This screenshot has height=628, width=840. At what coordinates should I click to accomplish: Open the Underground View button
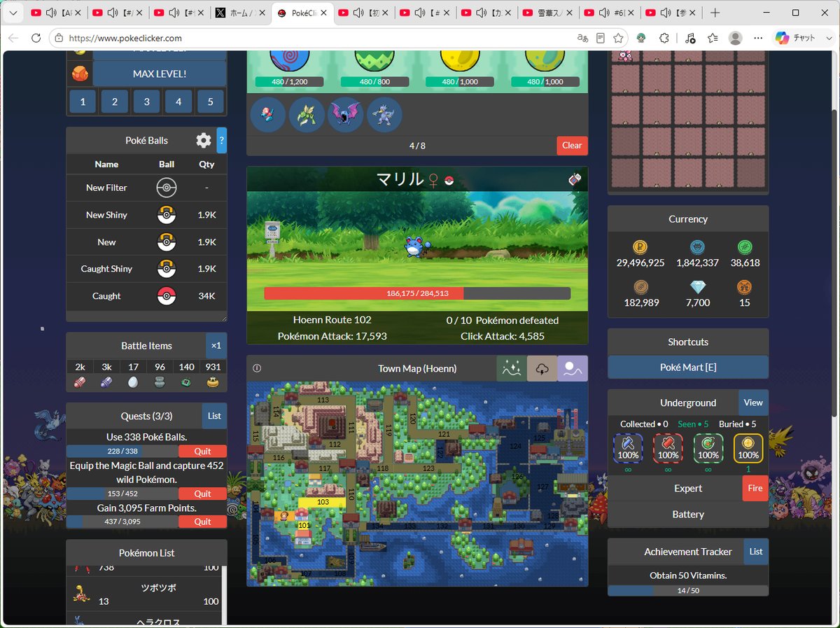pos(753,403)
